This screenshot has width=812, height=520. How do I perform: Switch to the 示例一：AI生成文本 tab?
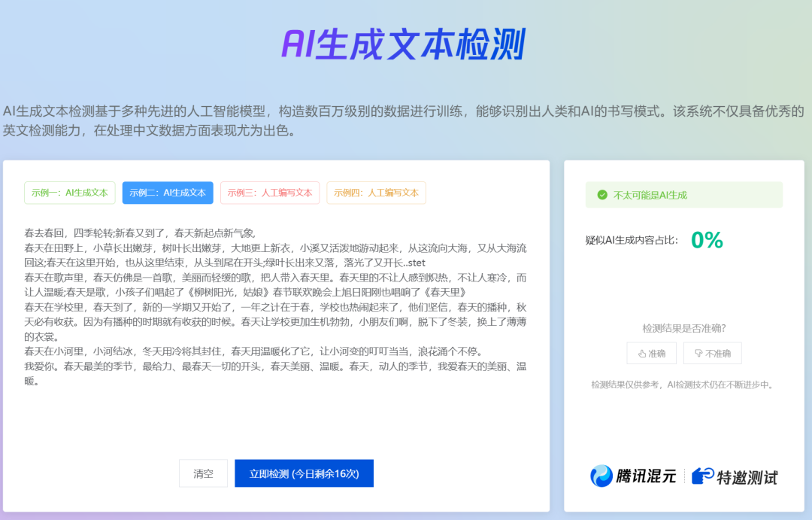coord(69,193)
